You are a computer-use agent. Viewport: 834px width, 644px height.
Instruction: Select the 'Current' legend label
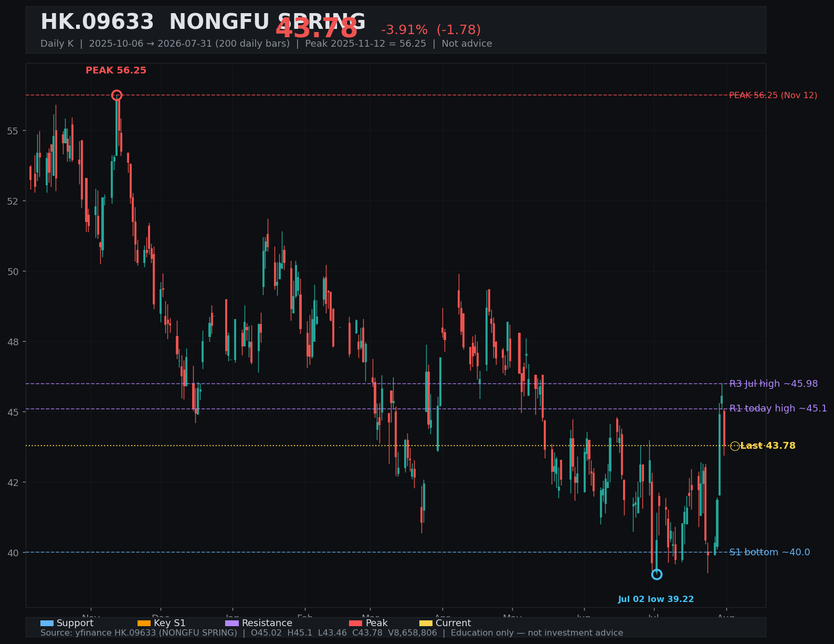pyautogui.click(x=453, y=623)
